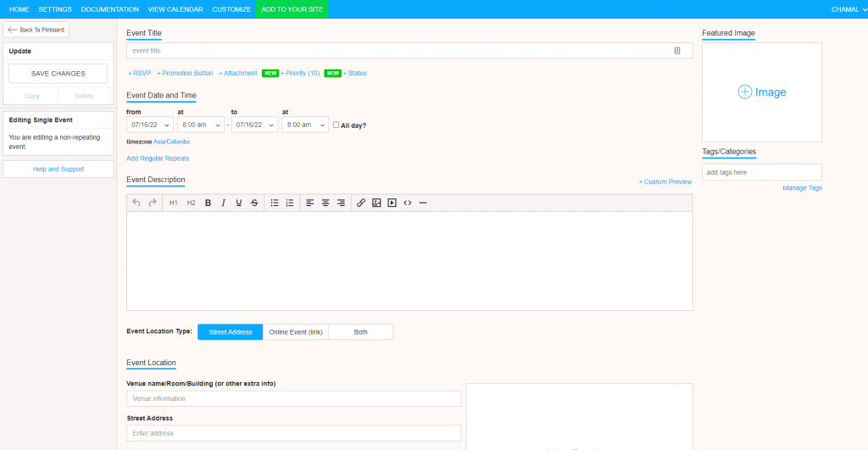
Task: Center align the description text
Action: click(x=325, y=203)
